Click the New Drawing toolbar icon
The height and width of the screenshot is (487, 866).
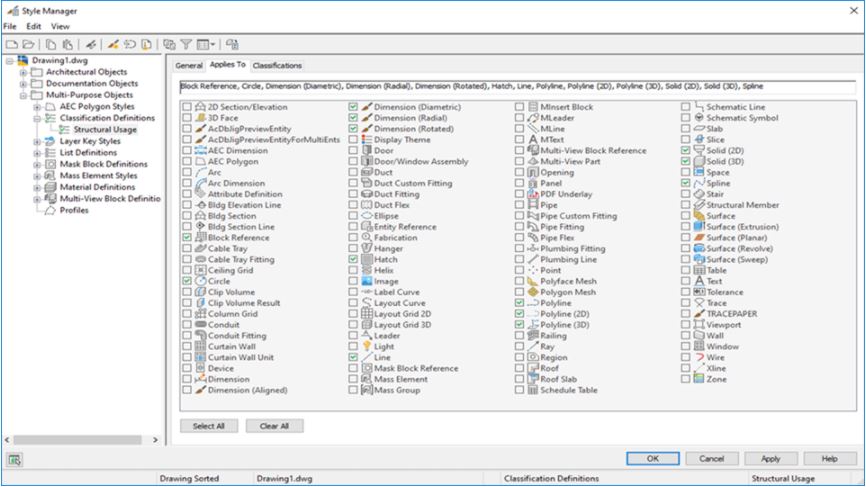[9, 45]
